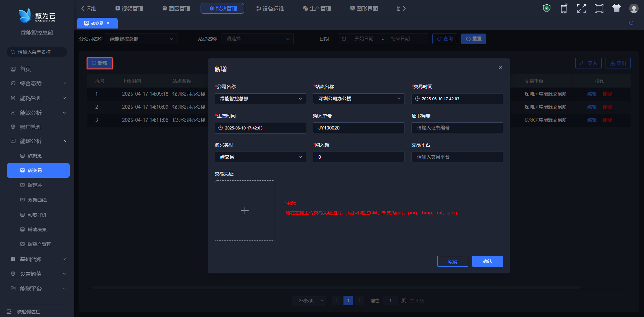Viewport: 644px width, 317px height.
Task: Open the theme shirt icon
Action: [x=616, y=8]
